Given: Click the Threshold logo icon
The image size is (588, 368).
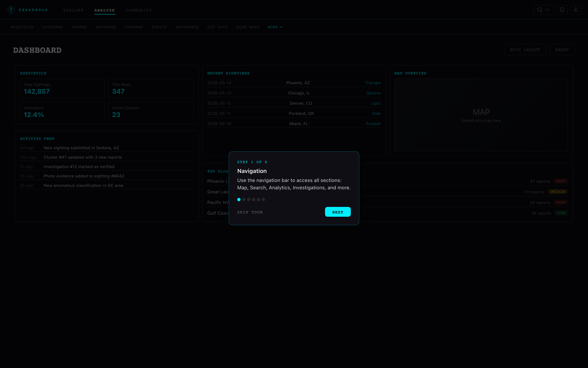Looking at the screenshot, I should tap(11, 10).
